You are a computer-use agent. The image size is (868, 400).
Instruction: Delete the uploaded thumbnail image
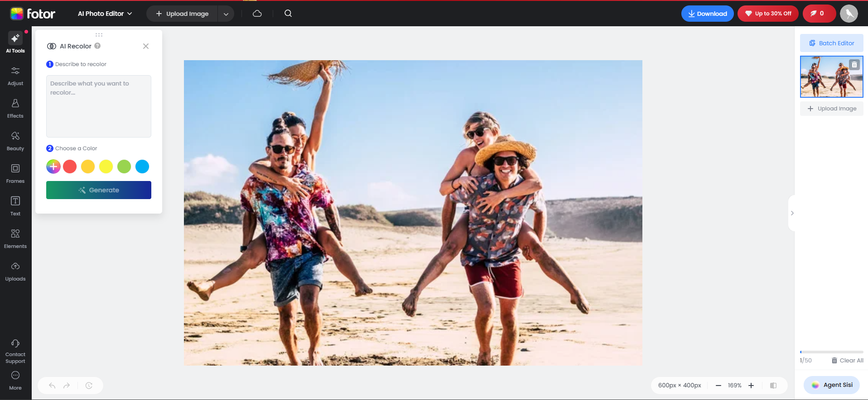[854, 65]
